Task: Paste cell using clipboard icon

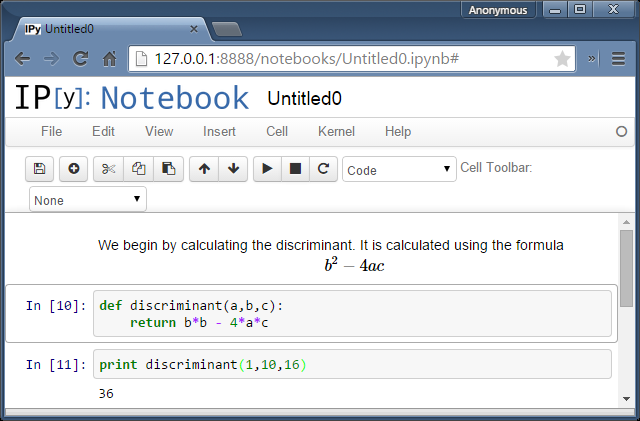Action: (x=169, y=169)
